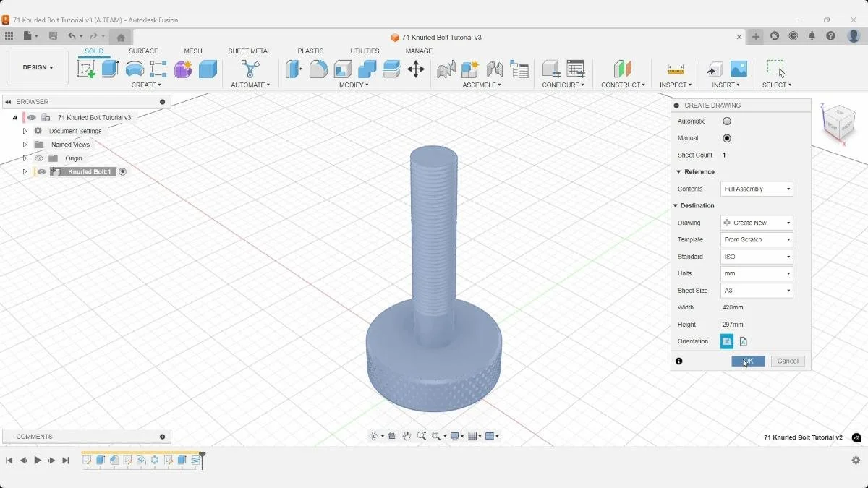Open the Help icon
The image size is (868, 488).
coord(831,36)
